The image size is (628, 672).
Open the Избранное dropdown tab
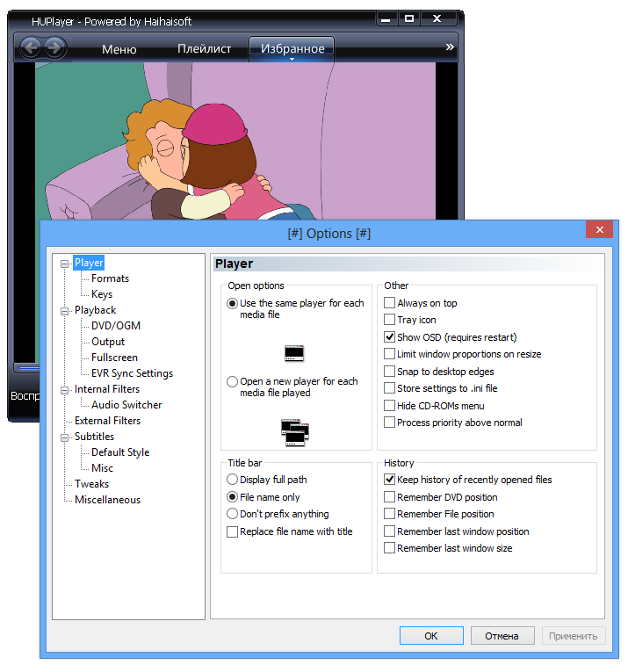pos(292,49)
